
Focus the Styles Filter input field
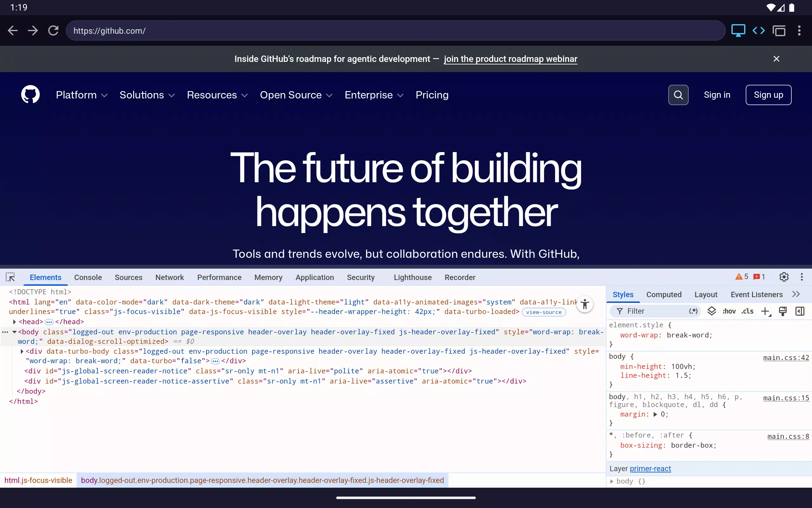(655, 311)
